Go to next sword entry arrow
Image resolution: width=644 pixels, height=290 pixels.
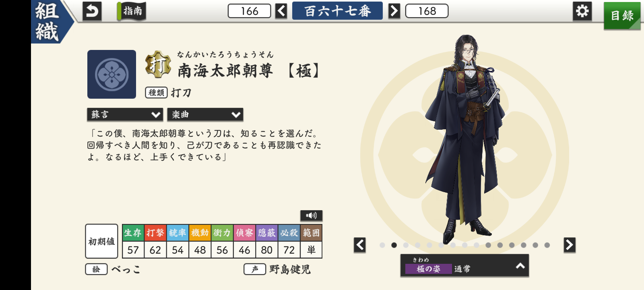[x=394, y=11]
